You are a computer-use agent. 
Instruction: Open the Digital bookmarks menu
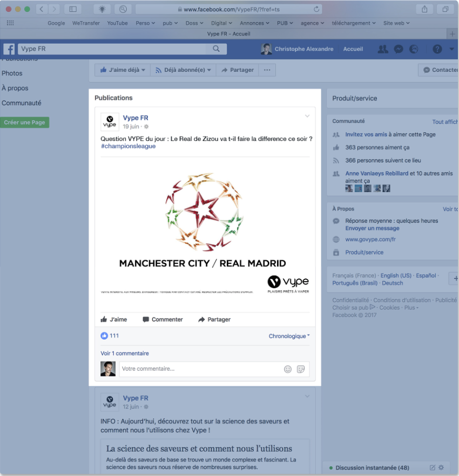pyautogui.click(x=221, y=23)
